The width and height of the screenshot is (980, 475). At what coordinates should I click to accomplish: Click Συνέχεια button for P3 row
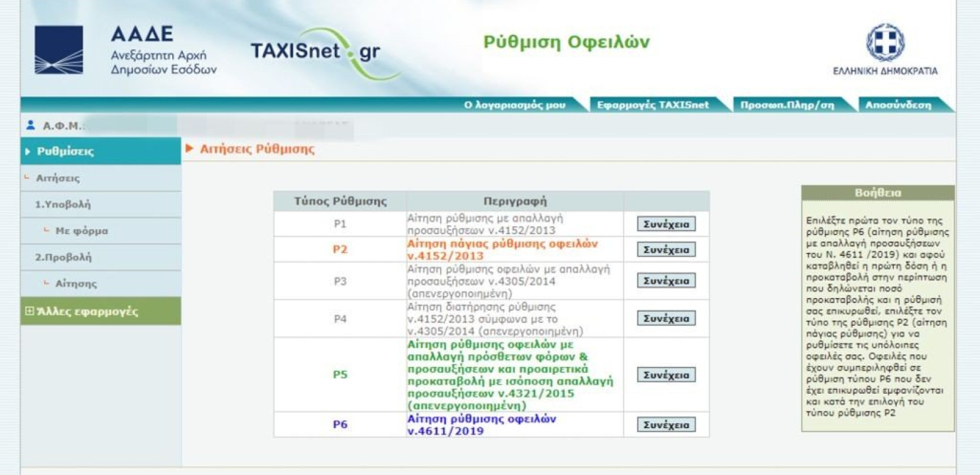(666, 280)
